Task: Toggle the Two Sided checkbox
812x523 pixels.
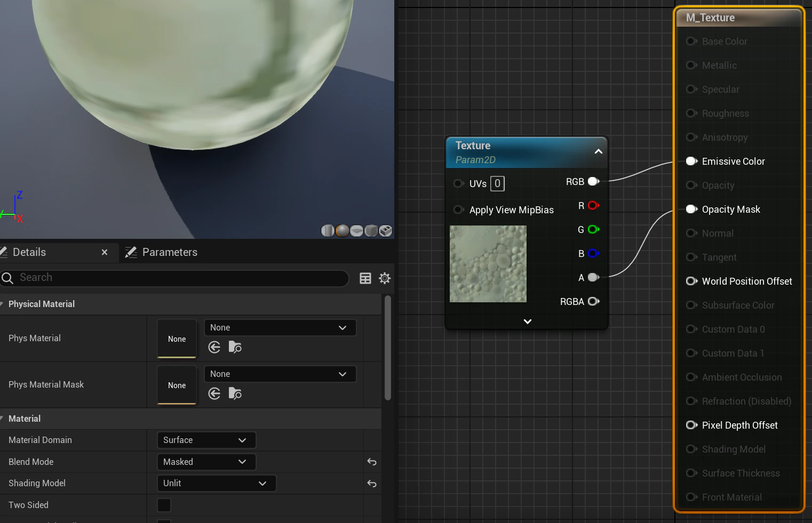Action: [164, 505]
